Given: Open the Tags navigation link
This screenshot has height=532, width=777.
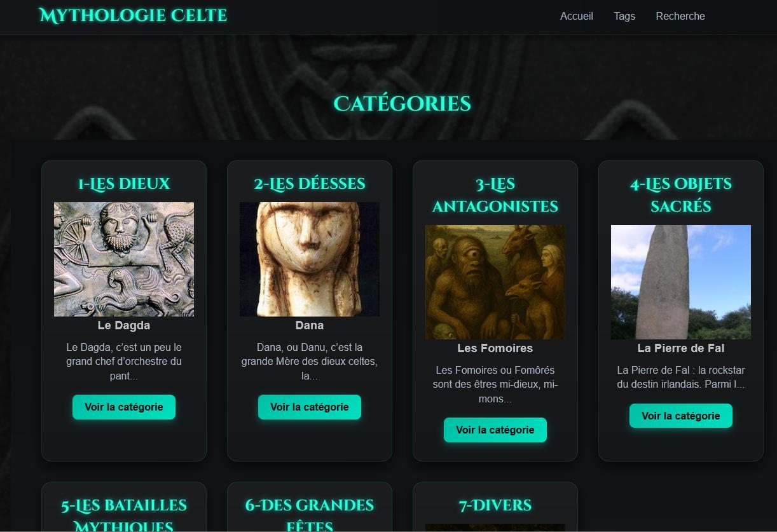Looking at the screenshot, I should coord(624,17).
